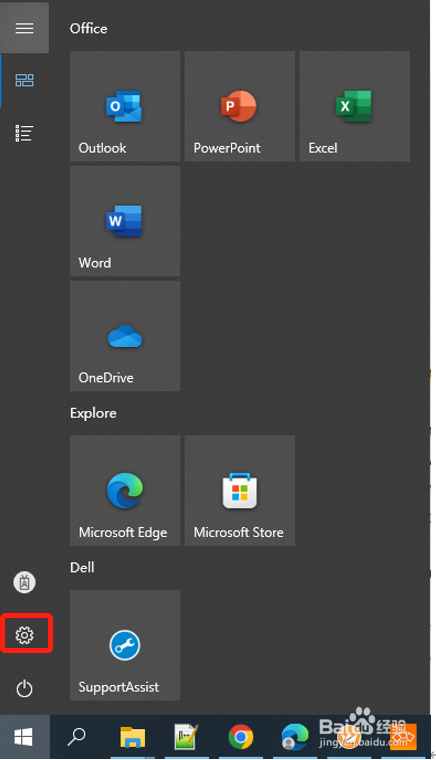The height and width of the screenshot is (760, 436).
Task: Expand the Start menu hamburger button
Action: (x=24, y=28)
